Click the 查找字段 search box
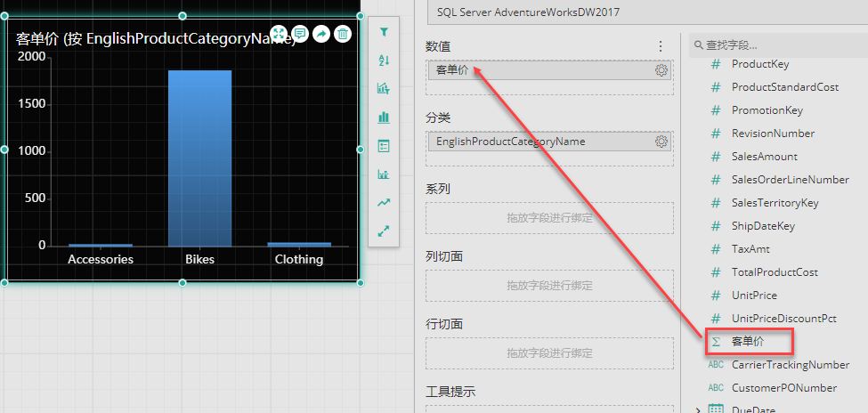The width and height of the screenshot is (868, 413). click(x=778, y=45)
